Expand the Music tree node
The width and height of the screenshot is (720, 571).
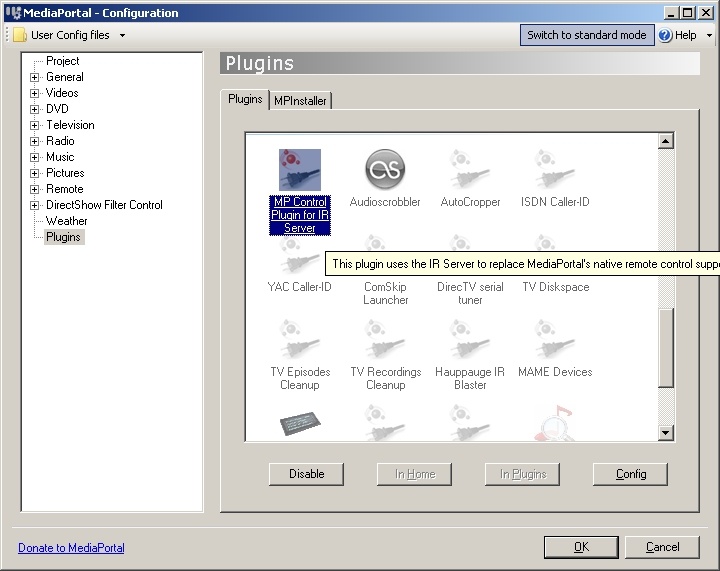(34, 157)
